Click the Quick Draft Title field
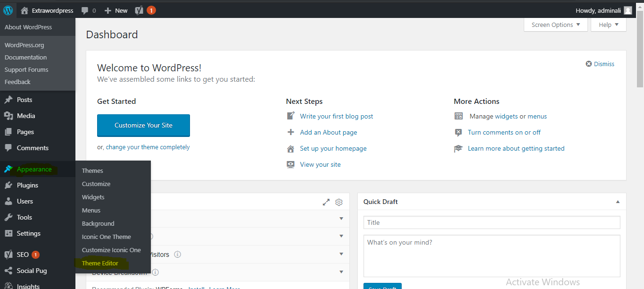The image size is (644, 289). coord(491,222)
